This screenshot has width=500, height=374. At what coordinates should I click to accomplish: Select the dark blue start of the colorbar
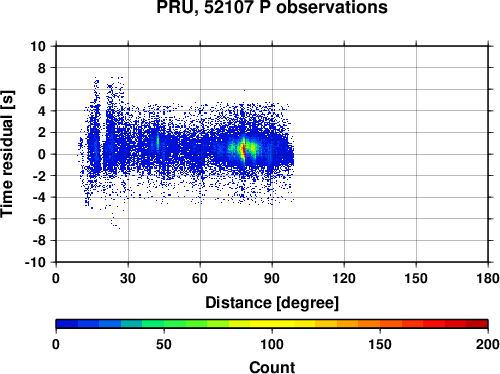67,324
